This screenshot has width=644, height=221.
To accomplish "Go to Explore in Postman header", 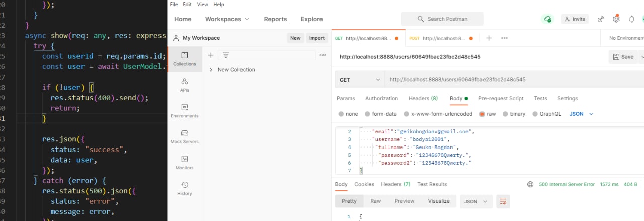I will (312, 19).
